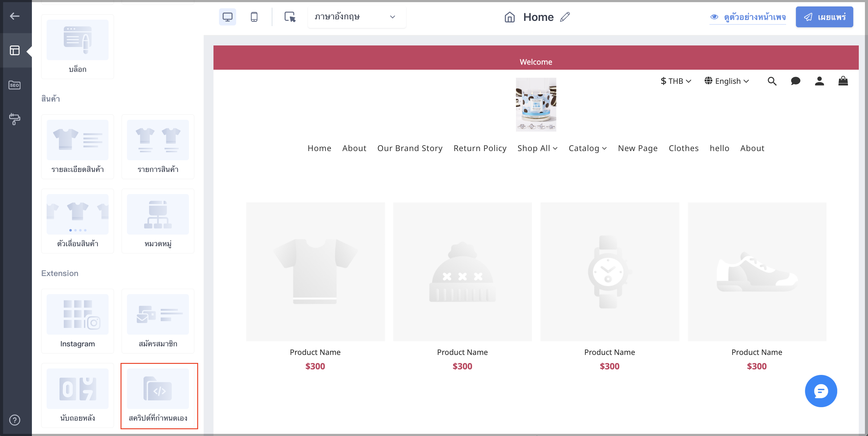Switch to mobile preview mode

pyautogui.click(x=254, y=17)
